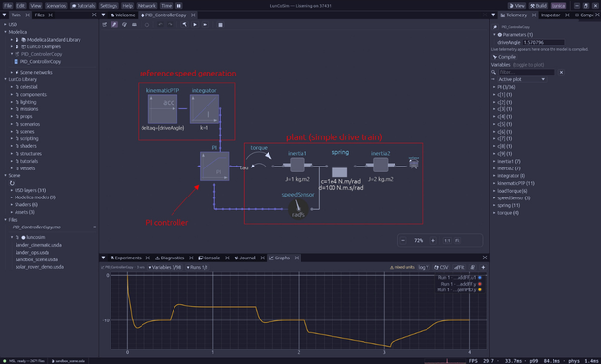The height and width of the screenshot is (364, 601).
Task: Open the Network menu
Action: (x=146, y=6)
